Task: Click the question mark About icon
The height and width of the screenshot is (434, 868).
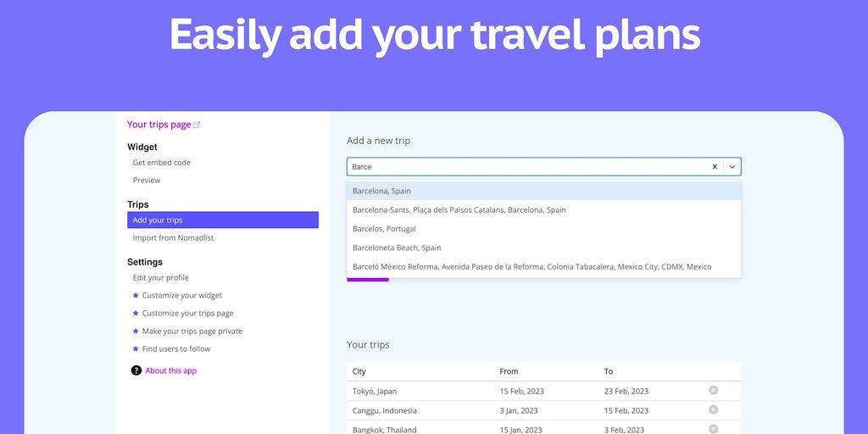Action: click(x=136, y=370)
